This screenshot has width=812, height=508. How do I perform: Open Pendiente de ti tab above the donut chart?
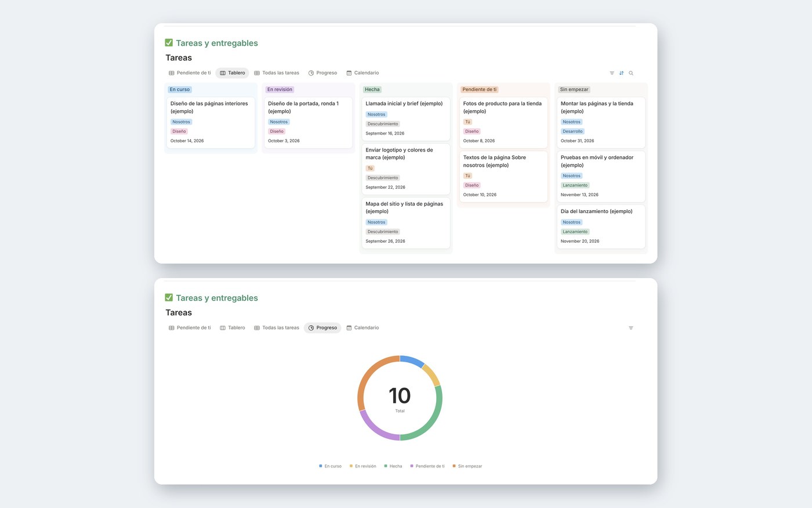(190, 328)
